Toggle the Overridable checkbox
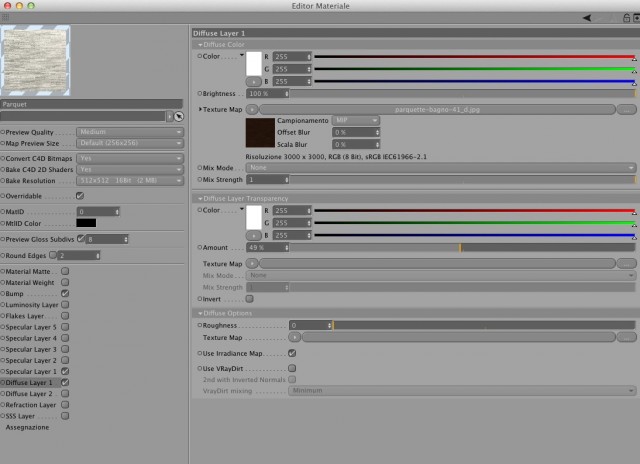640x464 pixels. [80, 196]
